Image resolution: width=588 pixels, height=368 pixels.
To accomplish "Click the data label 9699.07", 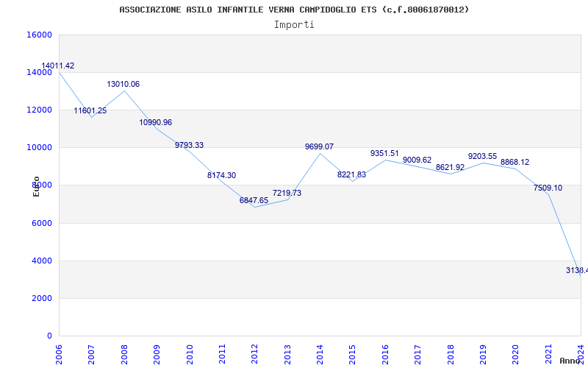I will click(319, 146).
